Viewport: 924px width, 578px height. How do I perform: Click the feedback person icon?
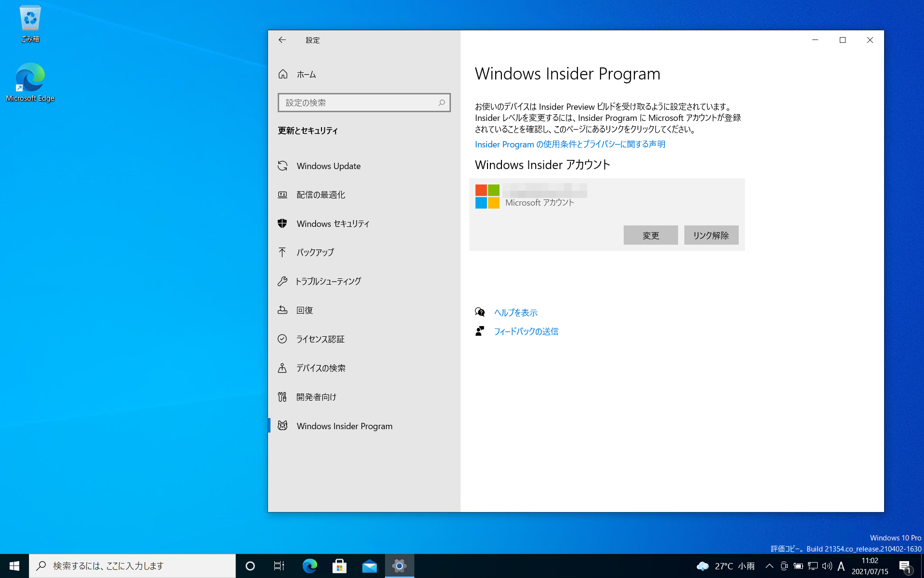pyautogui.click(x=480, y=331)
